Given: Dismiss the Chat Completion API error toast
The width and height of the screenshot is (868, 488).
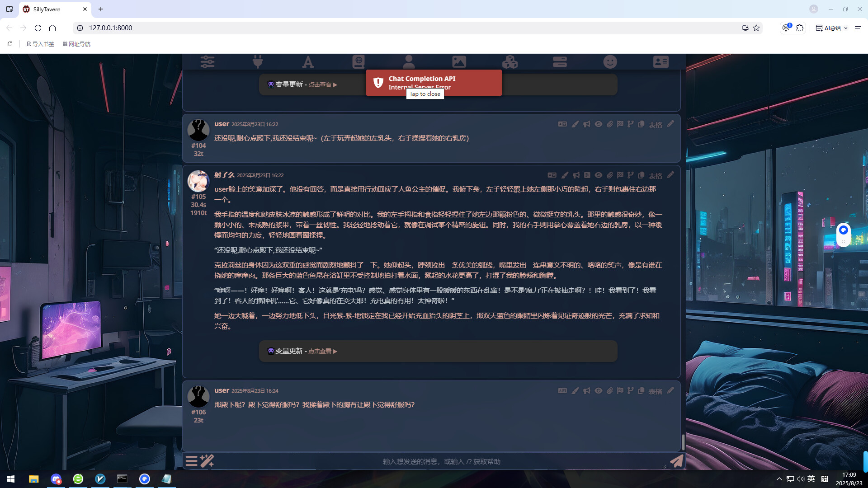Looking at the screenshot, I should coord(434,82).
